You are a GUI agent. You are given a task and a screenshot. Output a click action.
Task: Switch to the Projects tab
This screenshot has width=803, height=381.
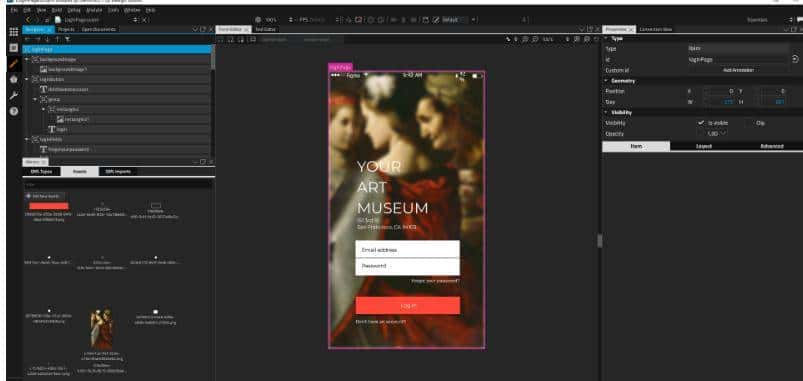tap(66, 29)
